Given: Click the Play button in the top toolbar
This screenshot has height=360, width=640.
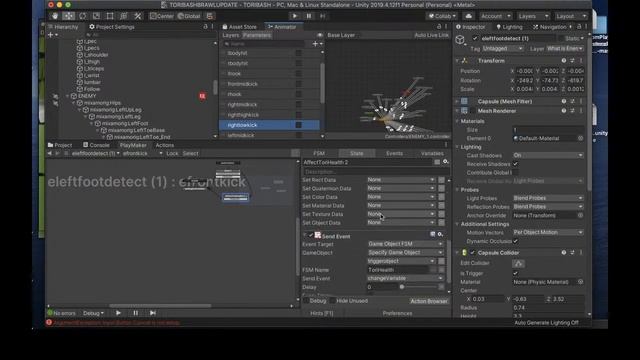Looking at the screenshot, I should click(295, 16).
